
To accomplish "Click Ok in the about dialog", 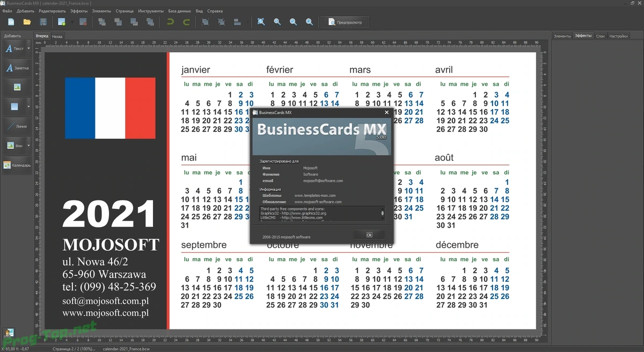I will coord(369,235).
